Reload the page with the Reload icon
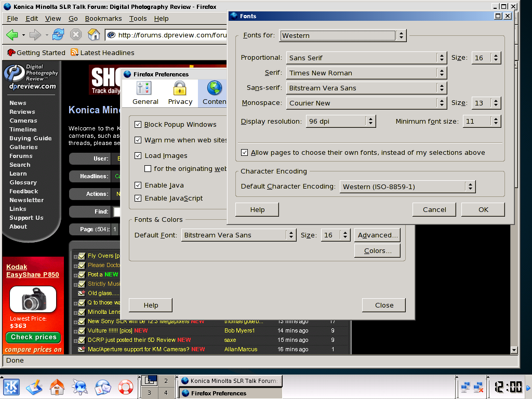532x399 pixels. coord(58,35)
